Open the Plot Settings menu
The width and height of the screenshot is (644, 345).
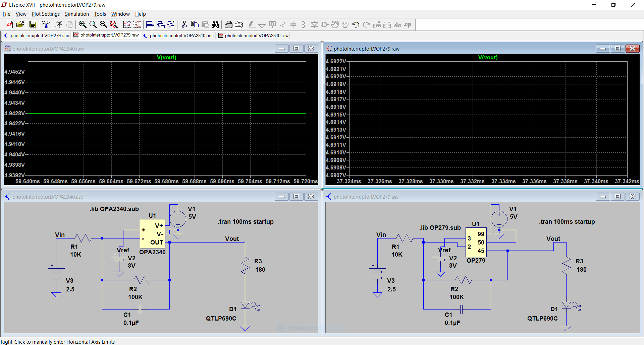(x=46, y=14)
